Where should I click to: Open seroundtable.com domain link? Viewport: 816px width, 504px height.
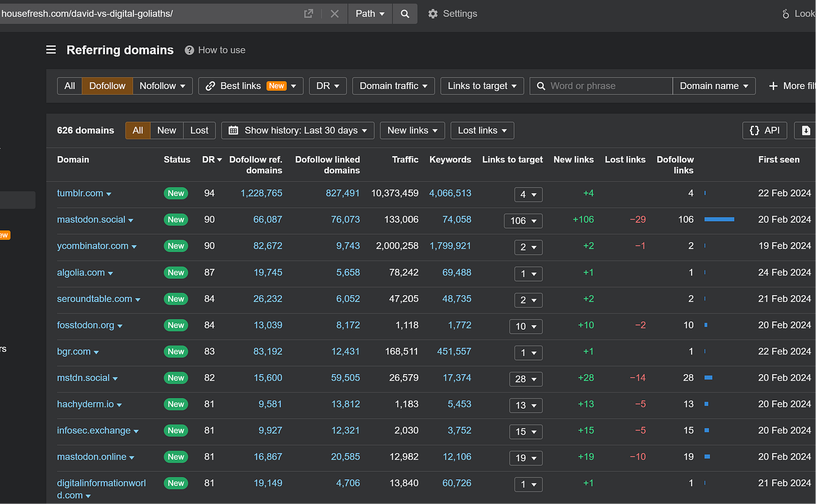tap(95, 299)
